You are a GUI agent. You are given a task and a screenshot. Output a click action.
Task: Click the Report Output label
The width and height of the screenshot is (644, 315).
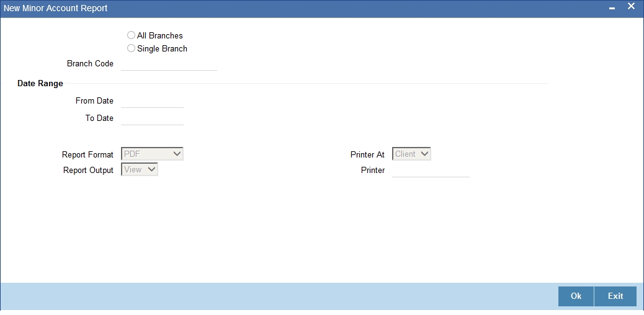point(88,170)
